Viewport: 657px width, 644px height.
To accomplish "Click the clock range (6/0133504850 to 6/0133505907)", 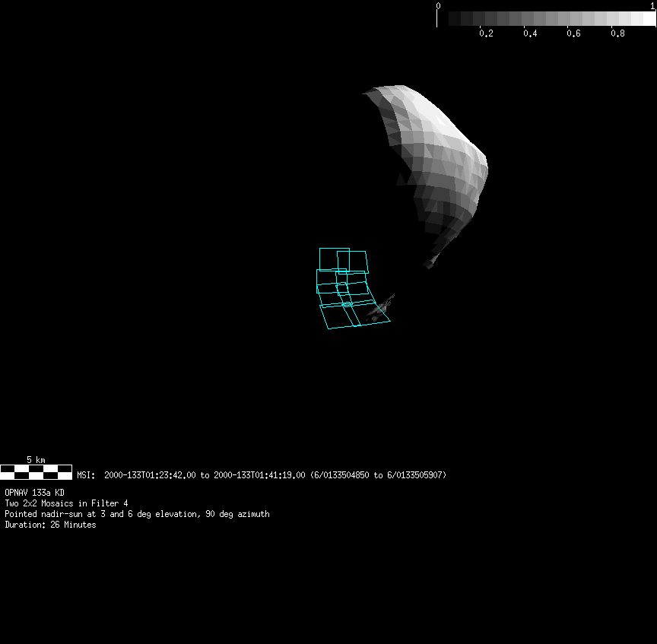I will pyautogui.click(x=378, y=475).
